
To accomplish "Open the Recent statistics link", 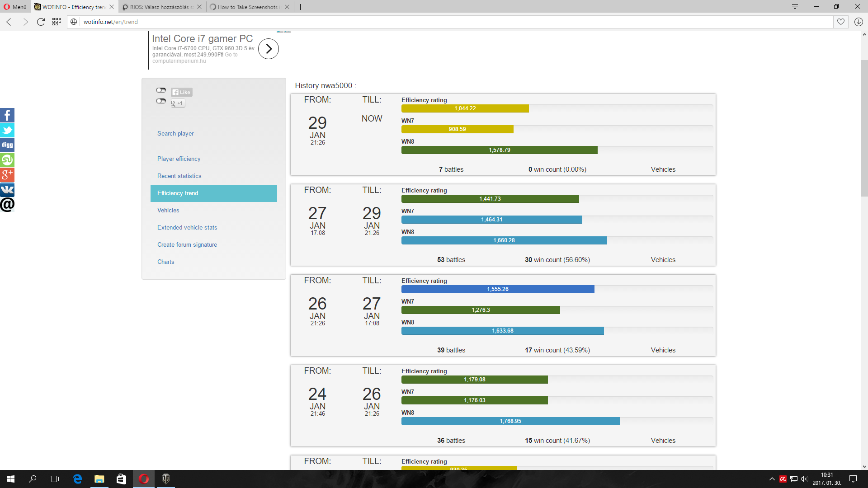I will click(x=179, y=176).
